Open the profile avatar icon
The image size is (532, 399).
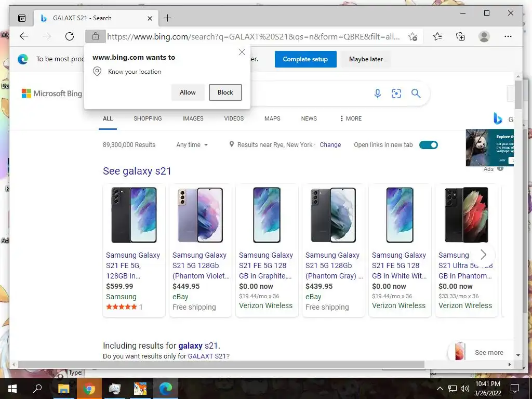[484, 36]
